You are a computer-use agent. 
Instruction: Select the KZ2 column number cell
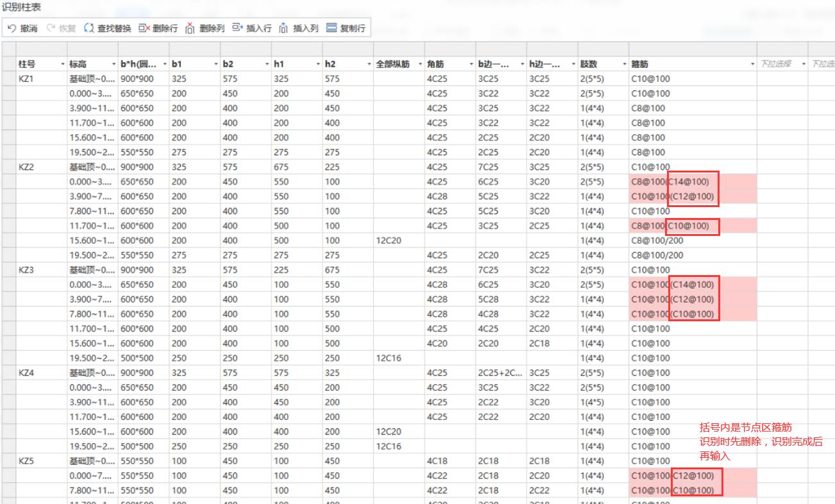[x=42, y=167]
